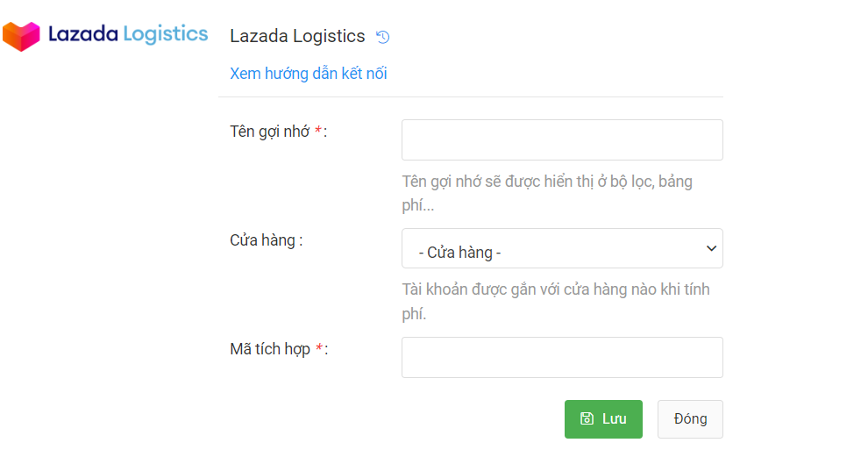Click the history clock icon beside title
868x457 pixels.
coord(382,37)
